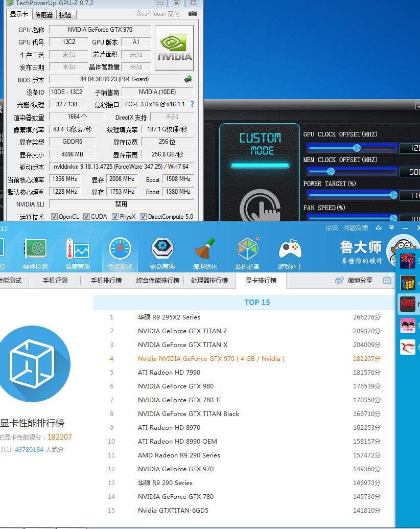Select 显卡排行榜 tab
The image size is (420, 529).
[261, 281]
